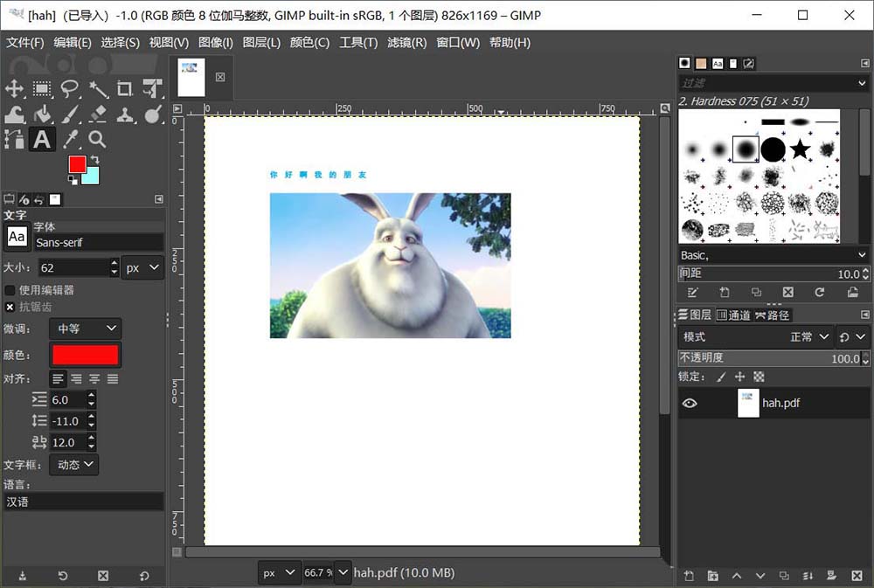874x588 pixels.
Task: Click the text color red swatch
Action: pyautogui.click(x=86, y=355)
